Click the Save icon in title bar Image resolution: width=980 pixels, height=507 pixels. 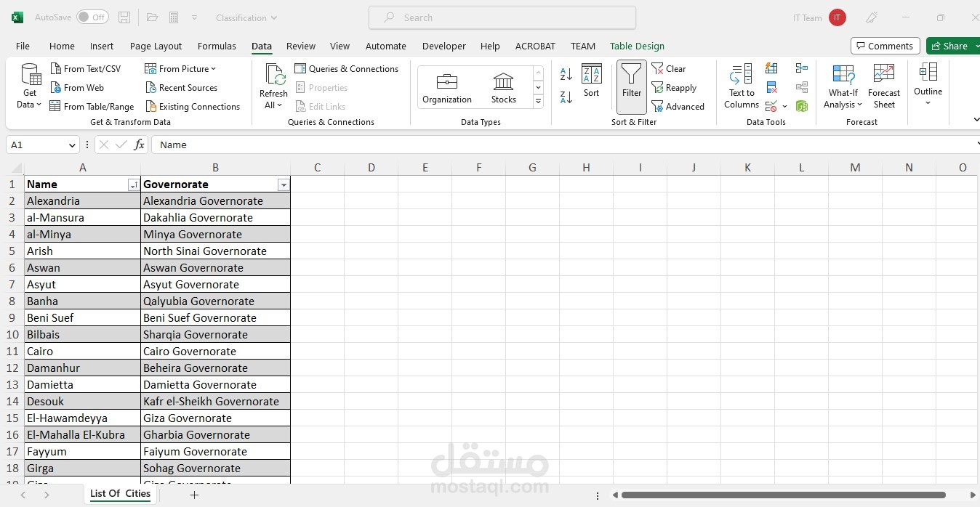(x=124, y=17)
